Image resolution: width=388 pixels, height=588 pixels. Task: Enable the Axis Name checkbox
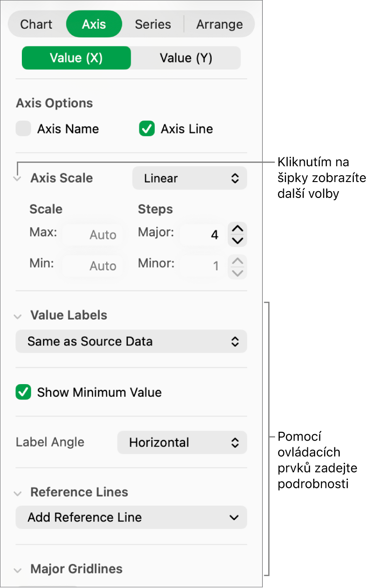[x=23, y=129]
